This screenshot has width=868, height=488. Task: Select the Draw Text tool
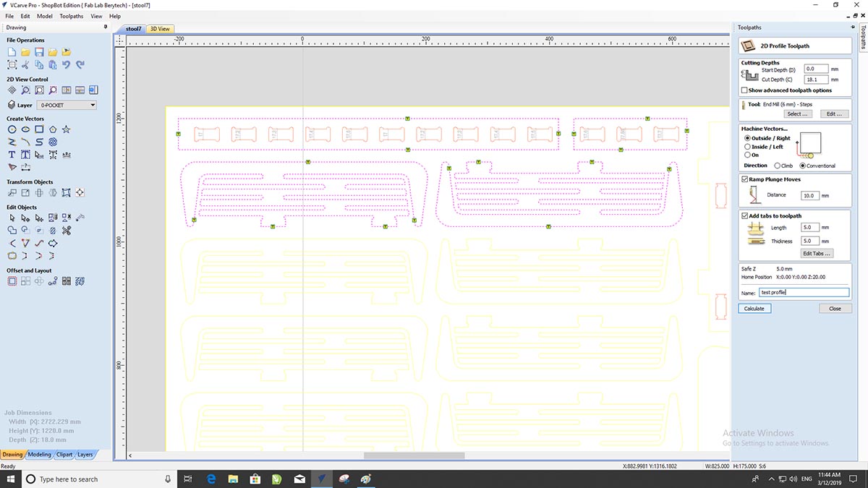point(12,155)
